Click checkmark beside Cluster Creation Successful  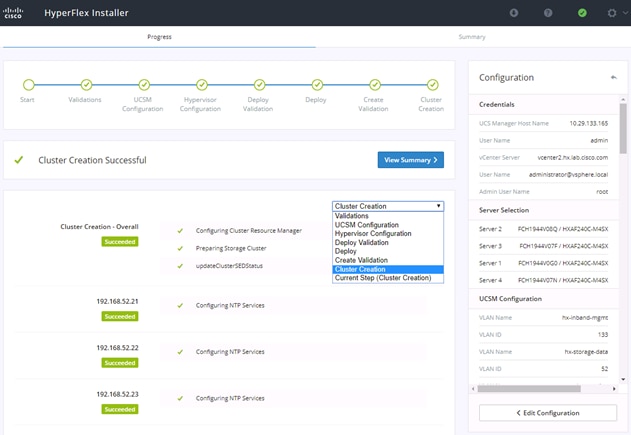click(x=19, y=160)
